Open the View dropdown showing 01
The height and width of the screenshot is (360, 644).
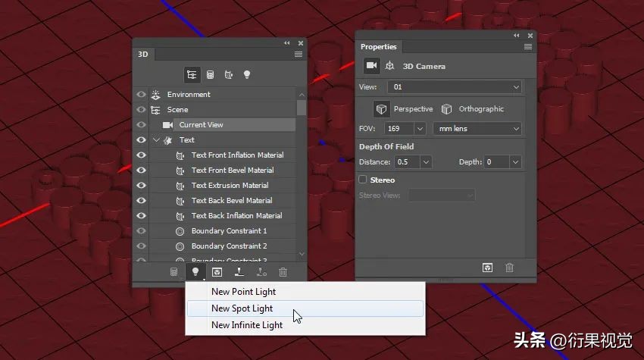(455, 87)
